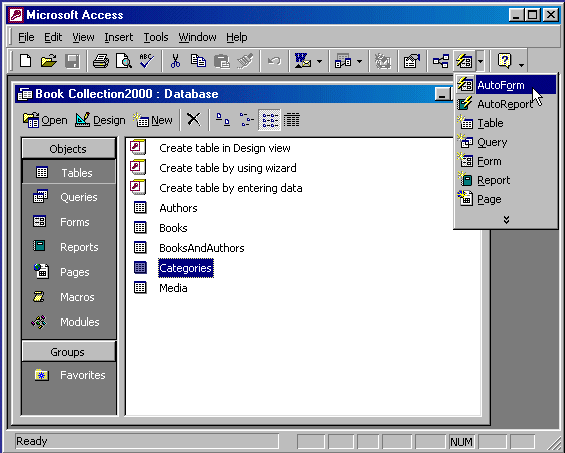The height and width of the screenshot is (453, 565).
Task: Click the Microsoft Access Help question icon
Action: tap(504, 61)
